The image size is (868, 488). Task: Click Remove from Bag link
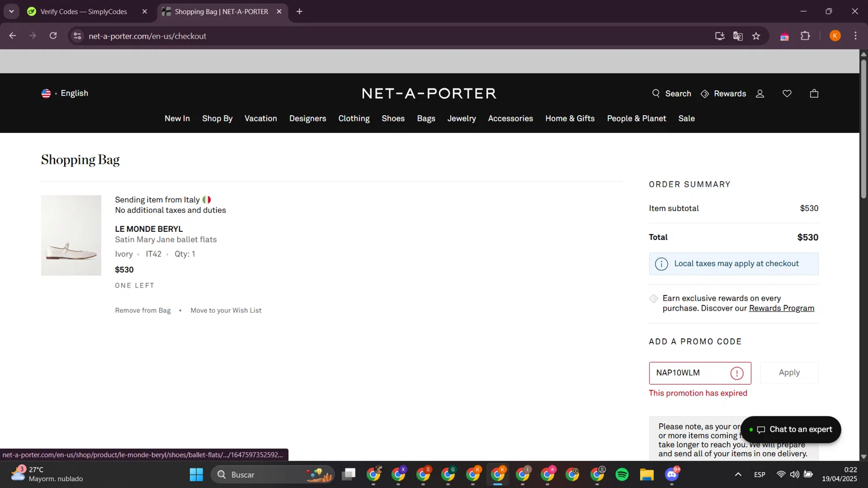[143, 310]
